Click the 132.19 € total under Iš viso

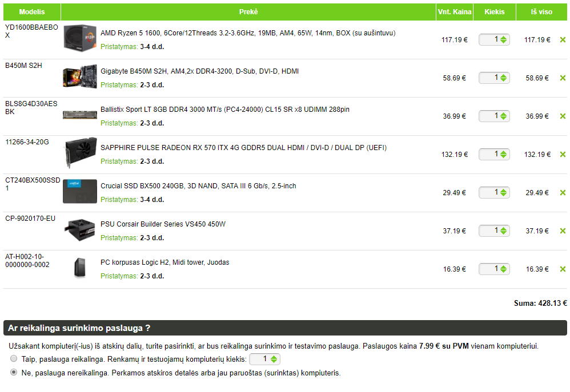coord(537,155)
